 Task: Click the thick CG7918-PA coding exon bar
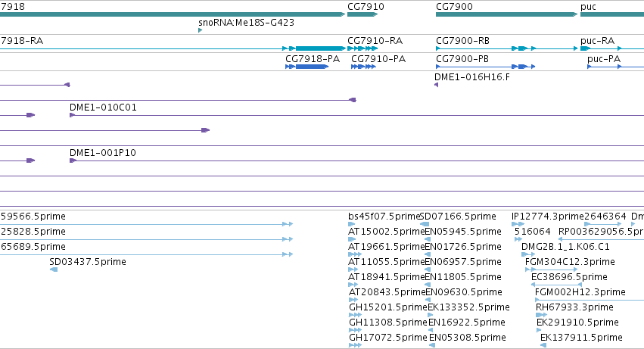click(311, 67)
